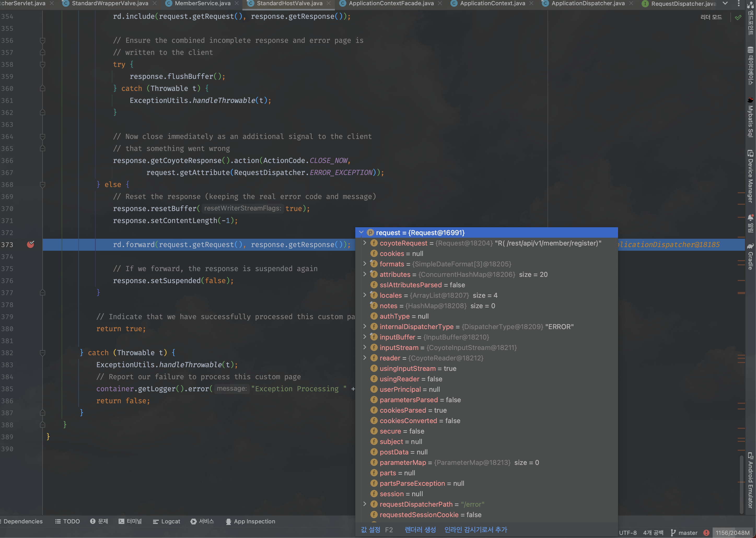
Task: Open editor tab options three-dot menu
Action: (738, 4)
